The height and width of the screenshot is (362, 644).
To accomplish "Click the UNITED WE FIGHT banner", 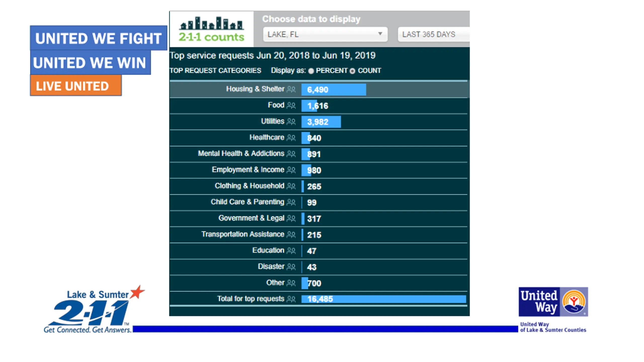I will click(98, 38).
